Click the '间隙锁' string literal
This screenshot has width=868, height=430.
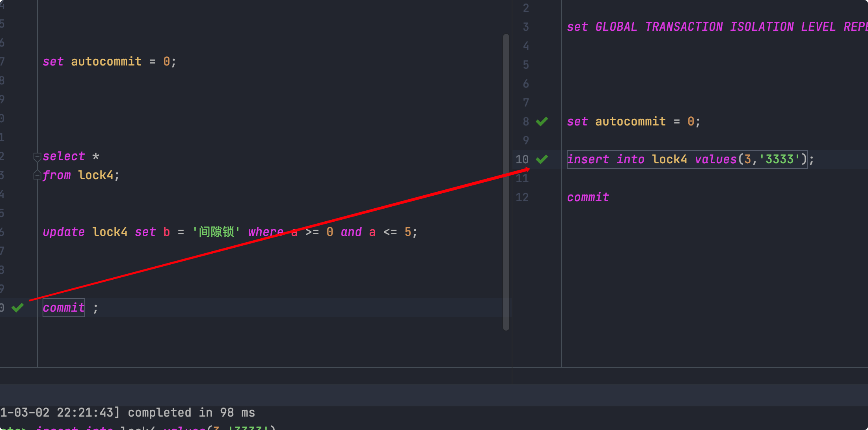216,232
